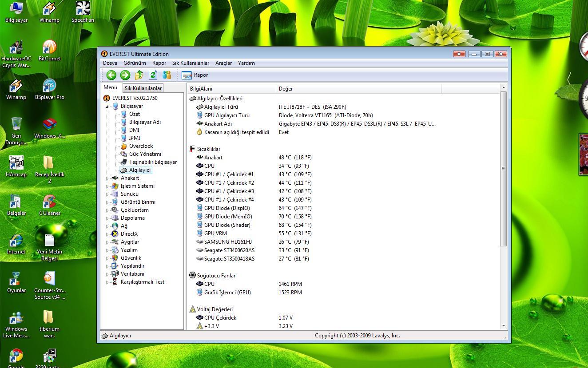588x368 pixels.
Task: Select CPU #1 / Çekirdek #2 temperature row
Action: pos(343,183)
